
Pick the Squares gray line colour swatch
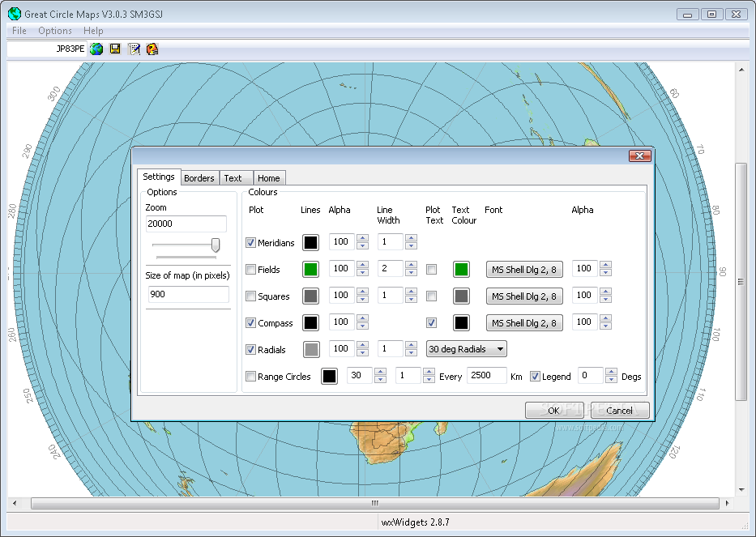coord(310,296)
